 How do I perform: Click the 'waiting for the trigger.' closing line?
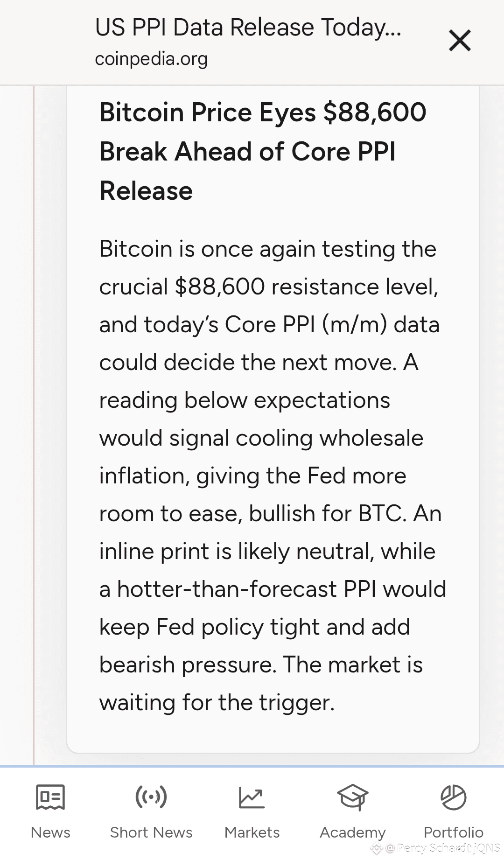(217, 702)
